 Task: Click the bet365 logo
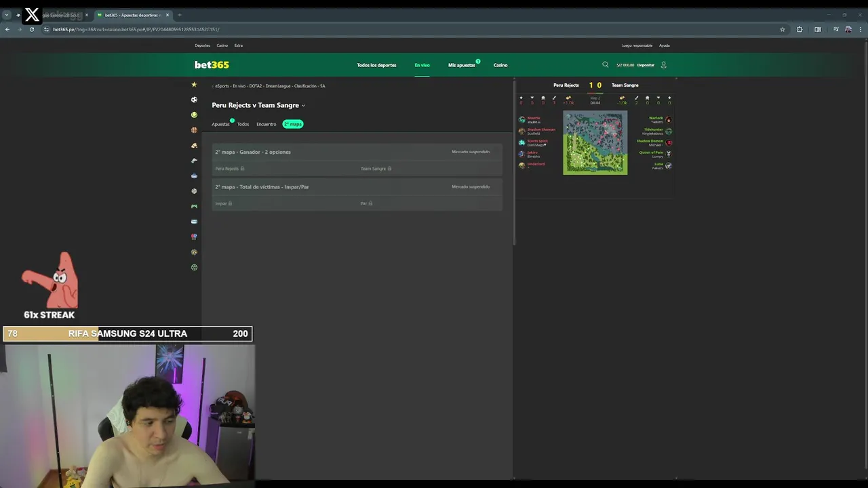click(x=212, y=65)
